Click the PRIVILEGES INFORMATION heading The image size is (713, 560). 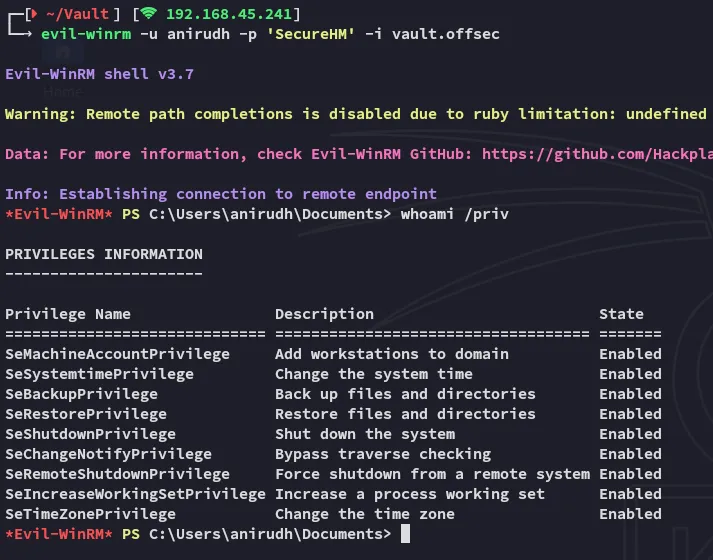(x=104, y=254)
